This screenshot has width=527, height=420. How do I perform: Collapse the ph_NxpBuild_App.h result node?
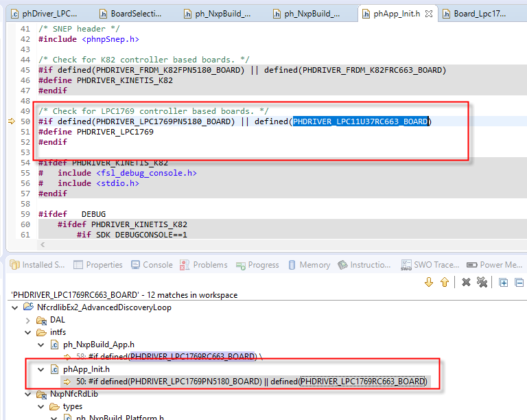(x=41, y=345)
